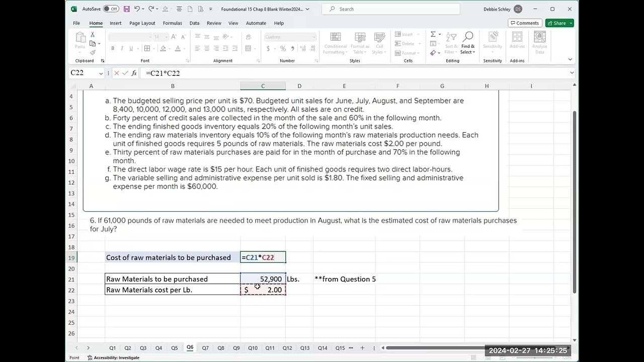Toggle Bold formatting

[x=113, y=48]
